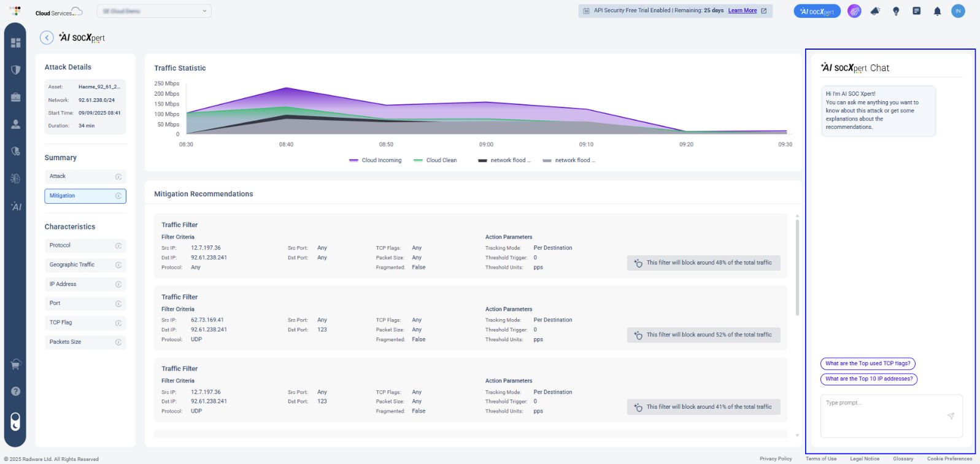Viewport: 980px width, 464px height.
Task: Toggle the Cloud Incoming legend series
Action: (x=376, y=160)
